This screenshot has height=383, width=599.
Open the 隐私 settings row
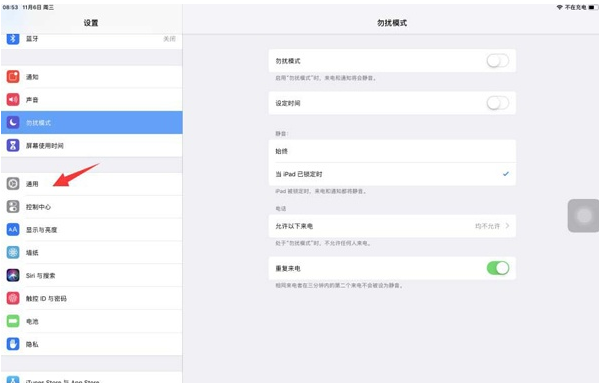point(92,344)
